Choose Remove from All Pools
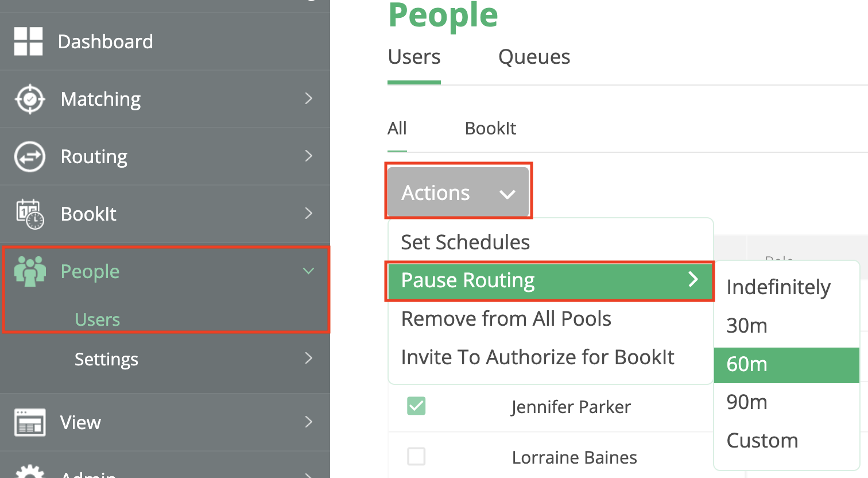868x478 pixels. [x=506, y=319]
